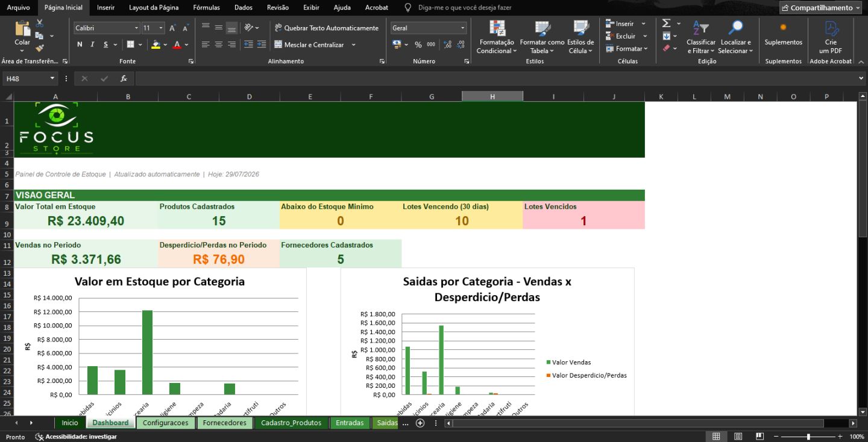Decrease font size with the smaller A icon
The image size is (868, 442).
click(185, 28)
